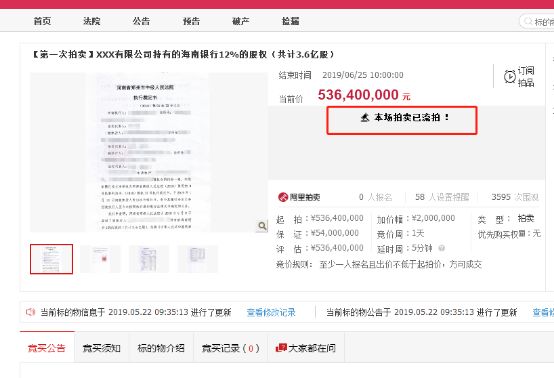Open the 查看修改记录 link
Image resolution: width=554 pixels, height=378 pixels.
pyautogui.click(x=271, y=312)
